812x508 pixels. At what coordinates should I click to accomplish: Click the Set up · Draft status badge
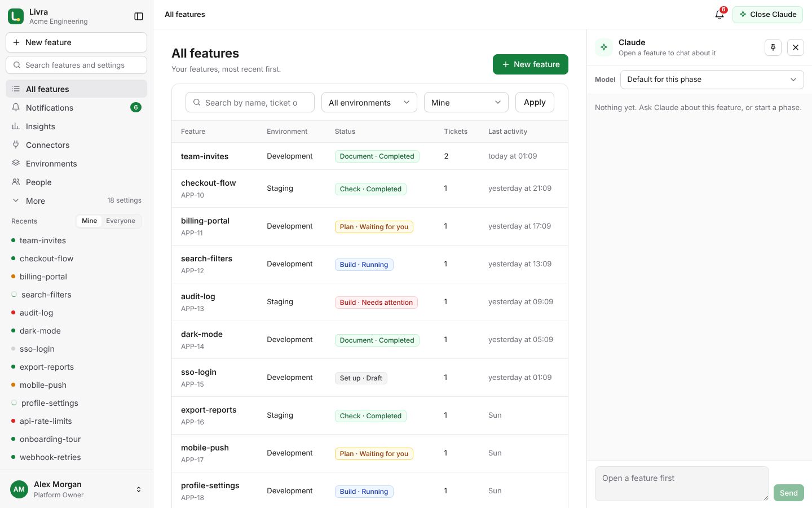pos(361,378)
